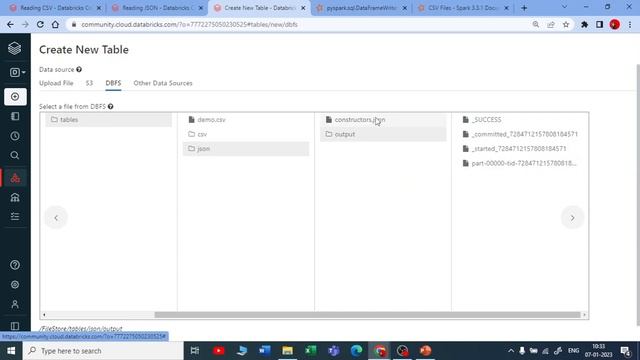
Task: Open the output folder
Action: pyautogui.click(x=383, y=134)
